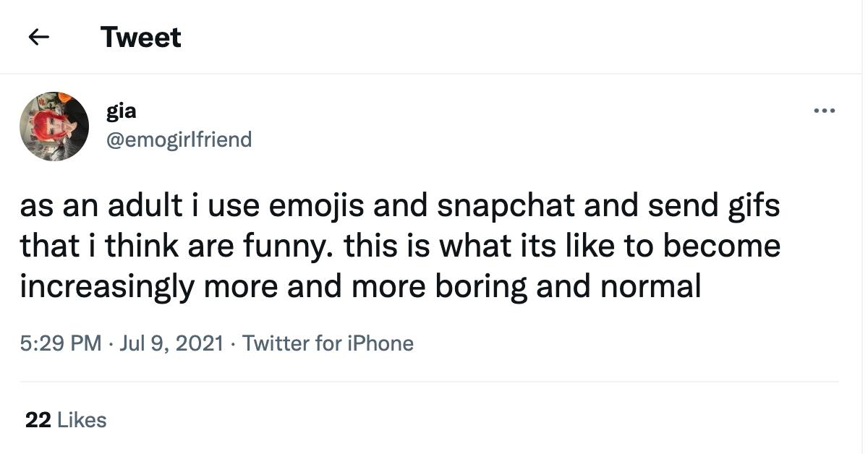Open the "Twitter for iPhone" source link
Image resolution: width=868 pixels, height=454 pixels.
pos(328,343)
